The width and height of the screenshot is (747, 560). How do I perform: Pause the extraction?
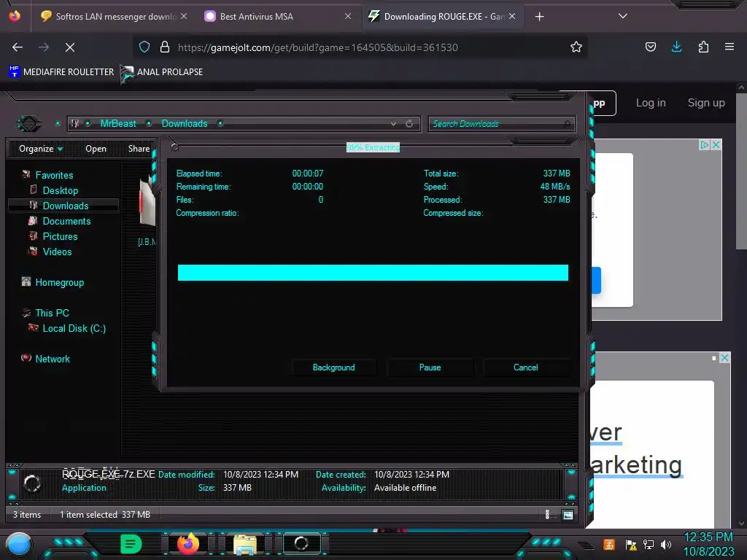coord(430,367)
